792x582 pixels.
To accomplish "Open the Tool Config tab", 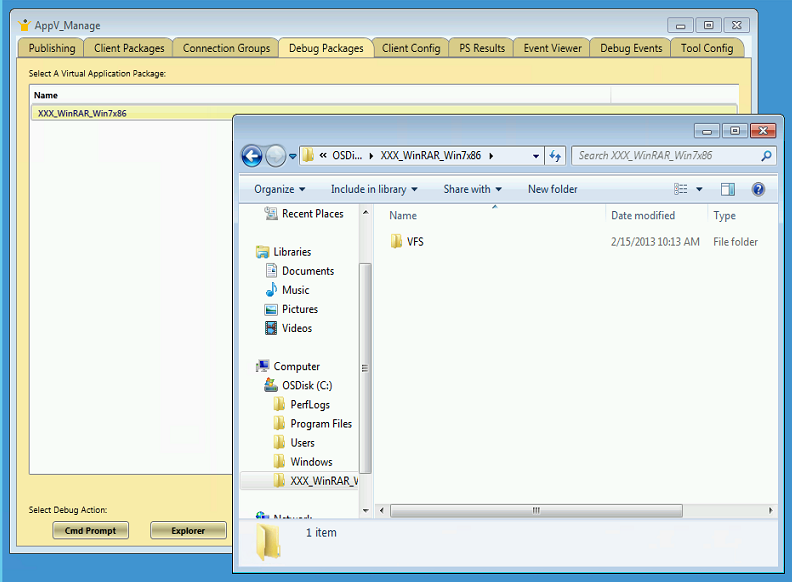I will 707,48.
